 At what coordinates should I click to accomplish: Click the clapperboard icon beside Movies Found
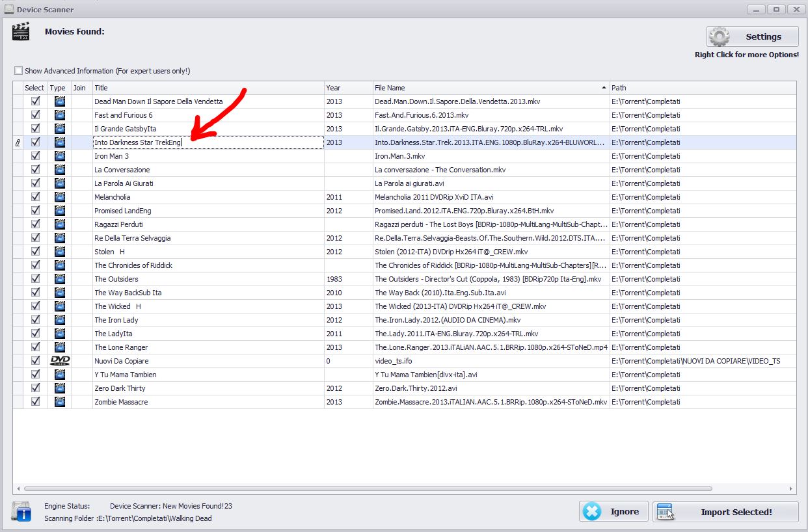click(21, 31)
